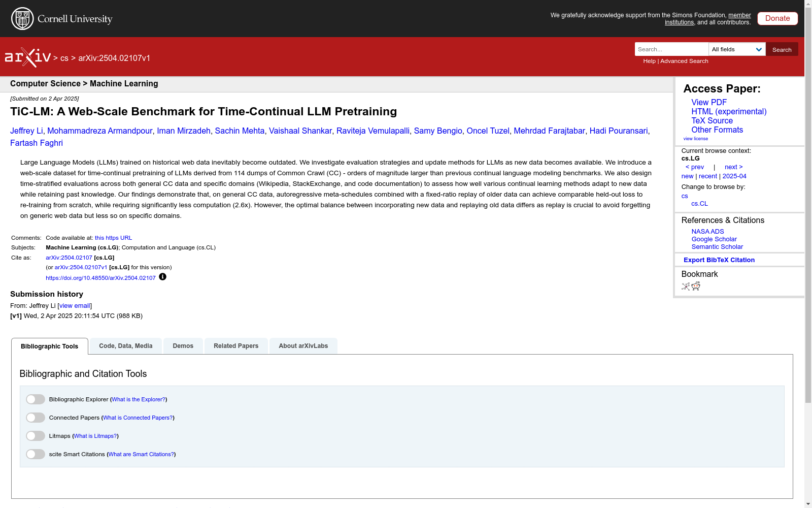Screen dimensions: 812x508
Task: Open the recent listings link
Action: 708,176
